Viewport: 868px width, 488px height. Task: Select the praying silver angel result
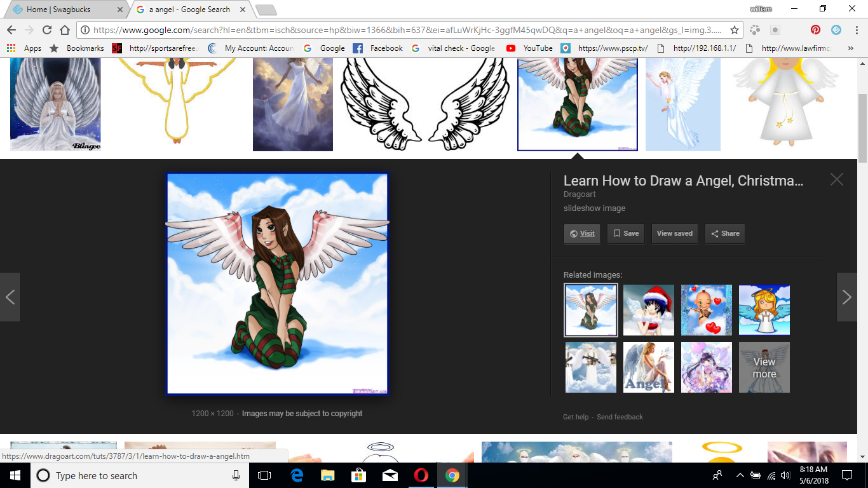(x=55, y=104)
